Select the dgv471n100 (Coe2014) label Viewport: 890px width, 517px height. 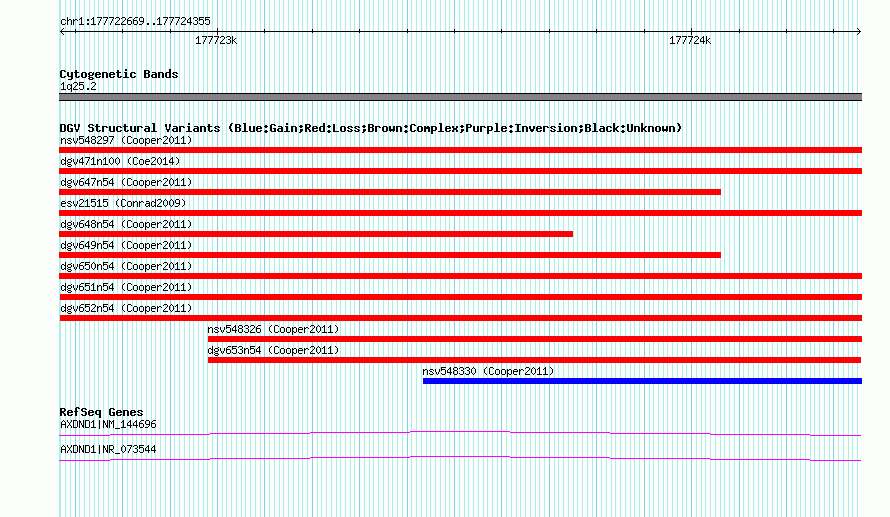click(x=120, y=161)
